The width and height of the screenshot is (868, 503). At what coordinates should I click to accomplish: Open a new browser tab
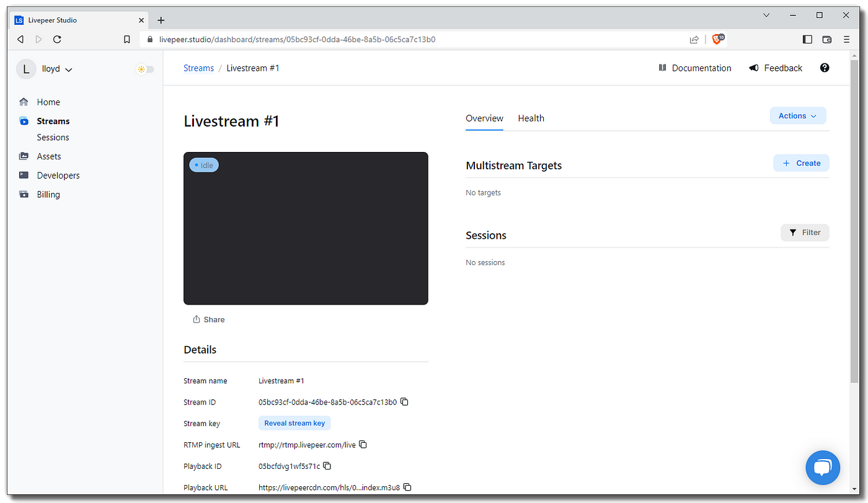(x=161, y=20)
